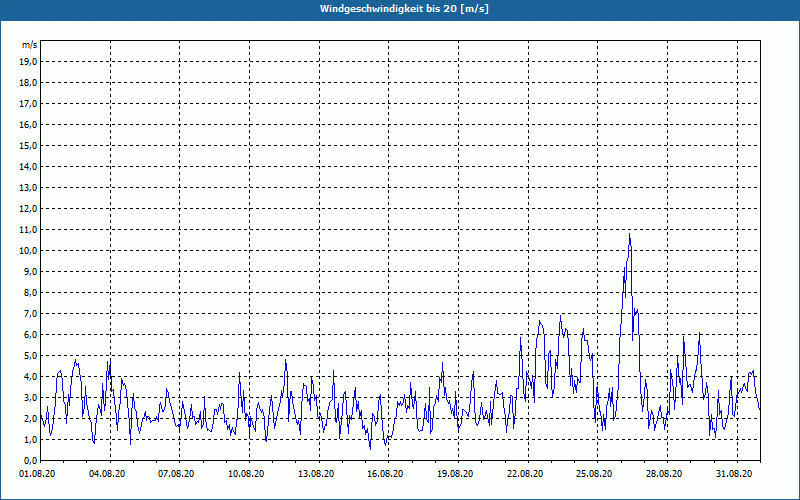The image size is (800, 500).
Task: Click the 6,0 y-axis label
Action: tap(30, 335)
